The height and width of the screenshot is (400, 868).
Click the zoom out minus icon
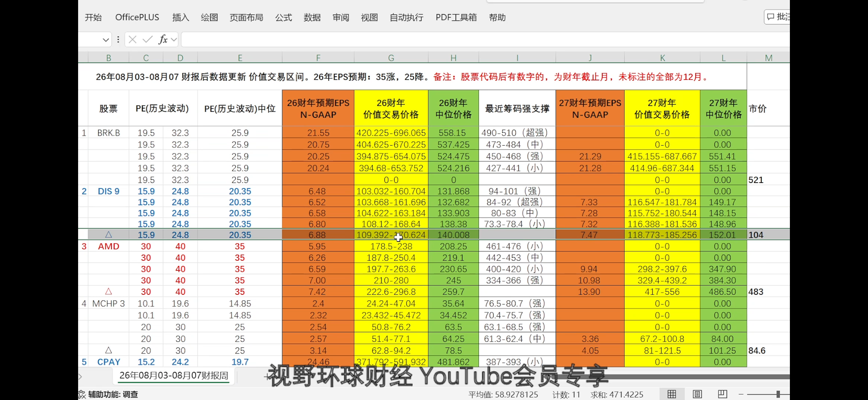click(741, 394)
